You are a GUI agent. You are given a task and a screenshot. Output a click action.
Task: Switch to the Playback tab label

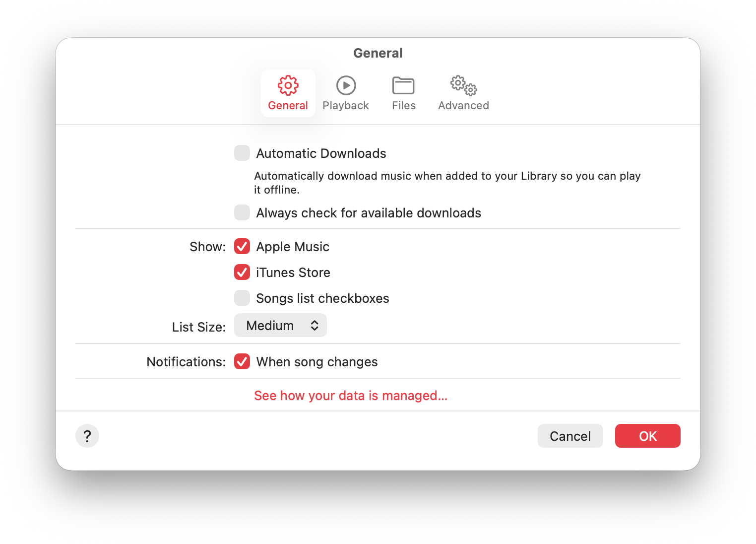(x=346, y=106)
